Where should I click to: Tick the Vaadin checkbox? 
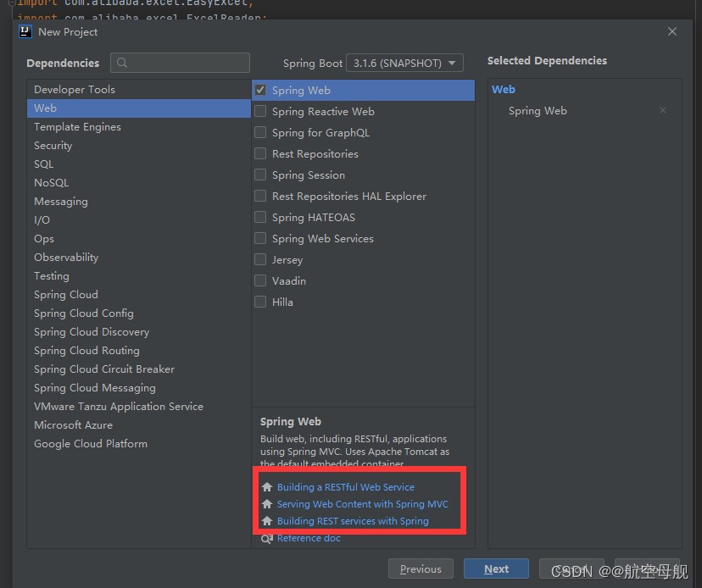(260, 280)
